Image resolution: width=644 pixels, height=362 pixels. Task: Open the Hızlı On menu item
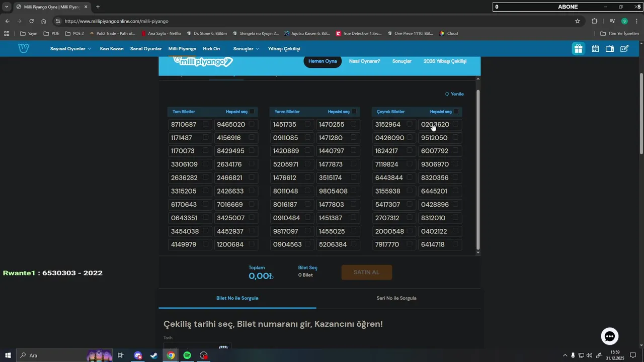pos(211,49)
